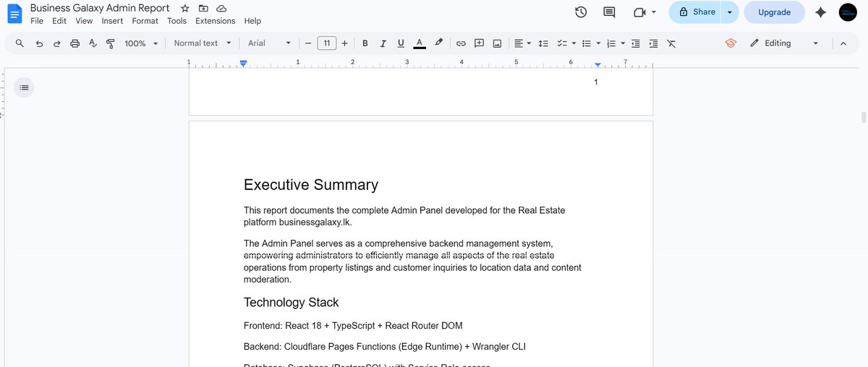Open the Extensions menu
This screenshot has width=868, height=367.
(215, 21)
